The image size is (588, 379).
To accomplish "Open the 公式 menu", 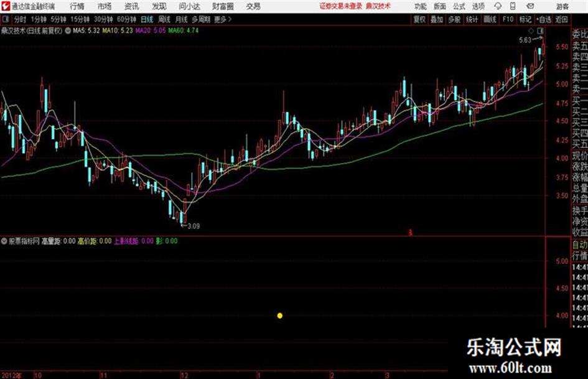I will 459,6.
